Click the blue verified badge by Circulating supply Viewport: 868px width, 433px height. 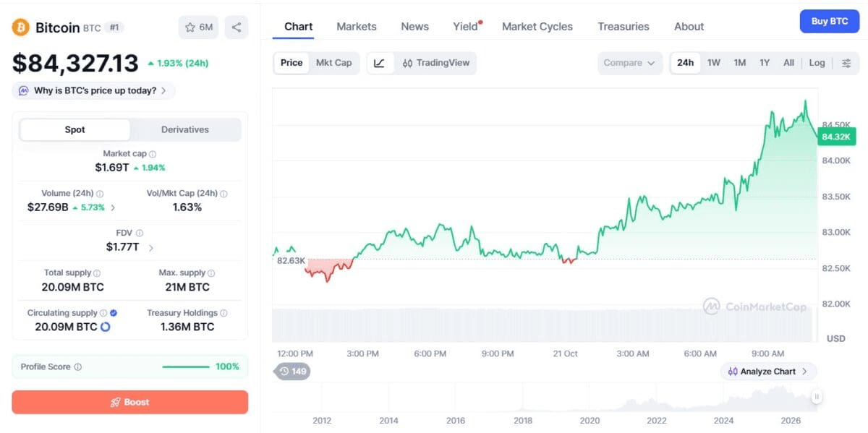click(114, 313)
